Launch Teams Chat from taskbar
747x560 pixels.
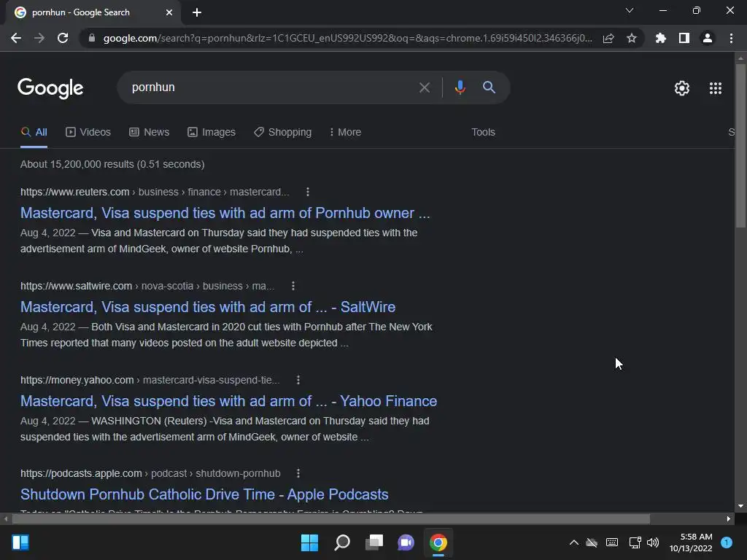click(x=406, y=542)
